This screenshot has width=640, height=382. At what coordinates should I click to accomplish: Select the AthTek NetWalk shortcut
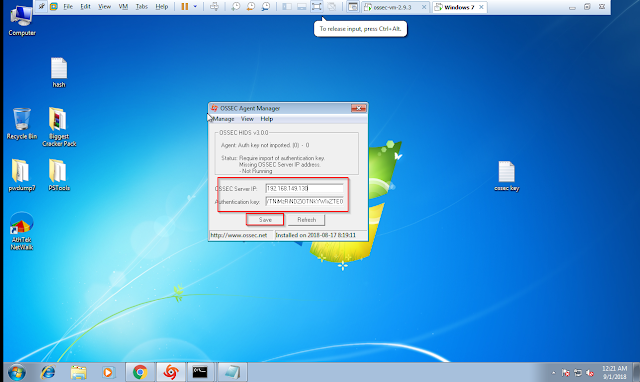tap(22, 231)
